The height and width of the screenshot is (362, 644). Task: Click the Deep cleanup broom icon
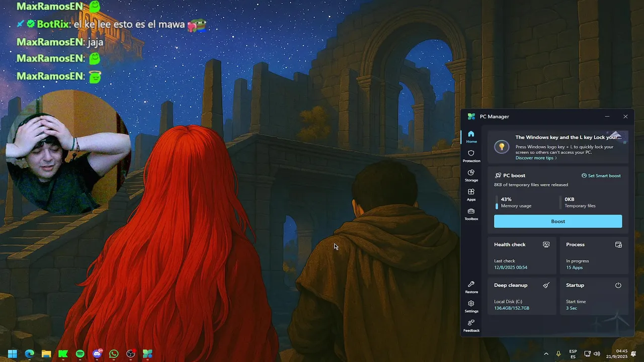pyautogui.click(x=546, y=285)
